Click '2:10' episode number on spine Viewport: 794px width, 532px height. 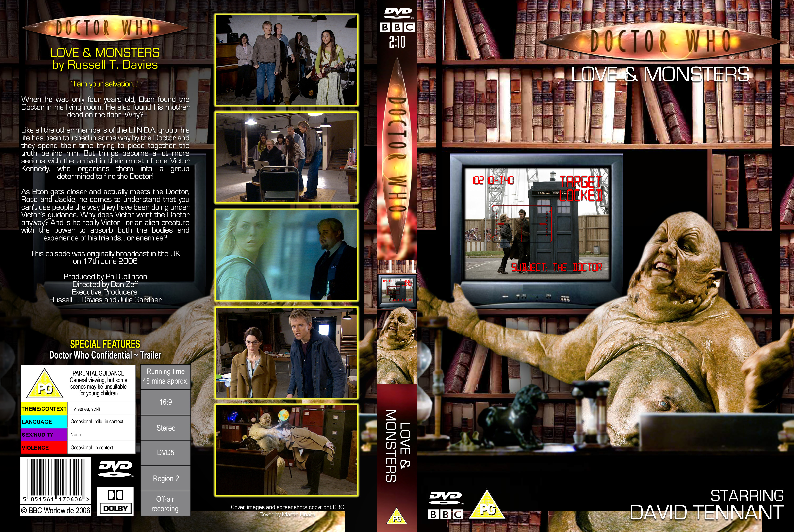click(x=397, y=42)
